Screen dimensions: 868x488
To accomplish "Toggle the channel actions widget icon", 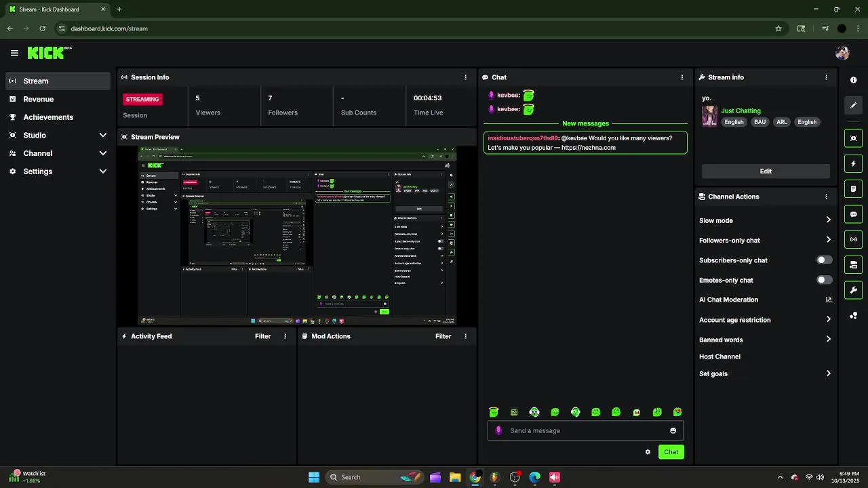I will (x=853, y=264).
